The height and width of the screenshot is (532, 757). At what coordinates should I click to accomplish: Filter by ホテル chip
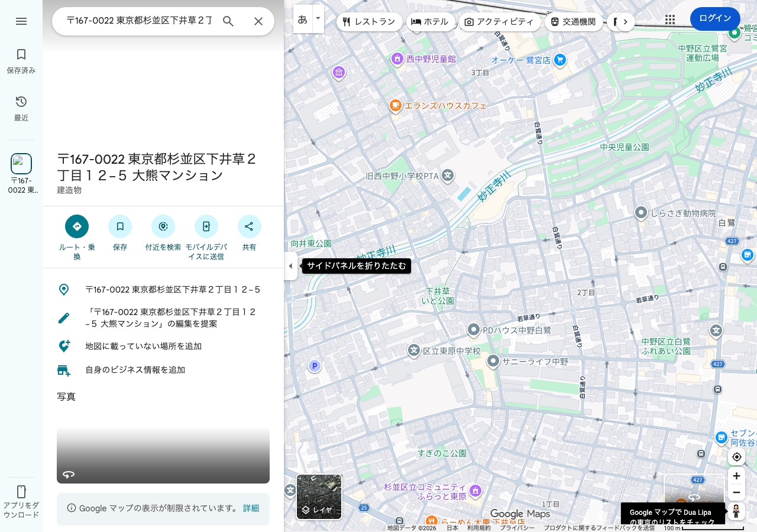point(430,22)
